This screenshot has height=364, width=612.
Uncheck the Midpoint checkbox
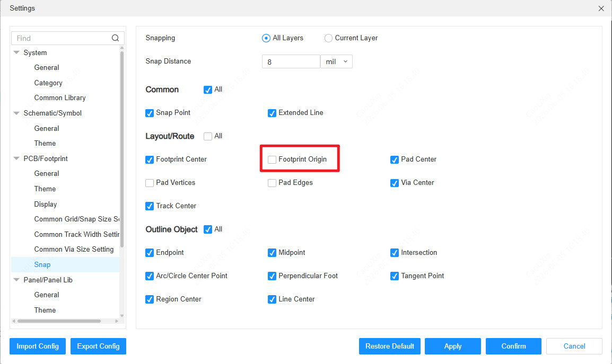pyautogui.click(x=272, y=253)
